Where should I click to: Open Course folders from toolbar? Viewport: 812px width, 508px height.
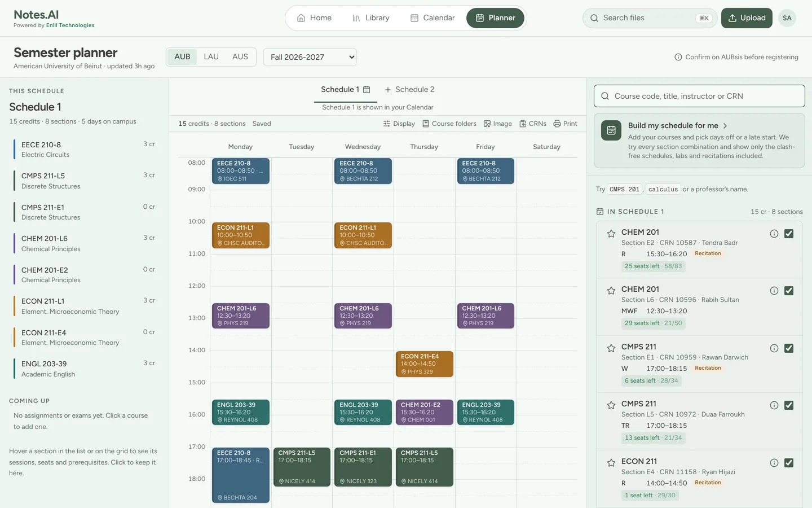(x=449, y=124)
